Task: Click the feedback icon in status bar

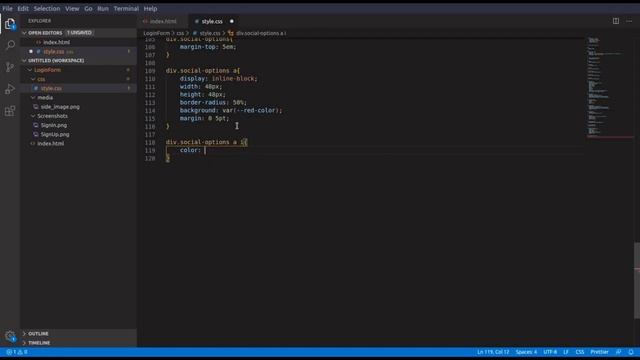Action: tap(619, 352)
